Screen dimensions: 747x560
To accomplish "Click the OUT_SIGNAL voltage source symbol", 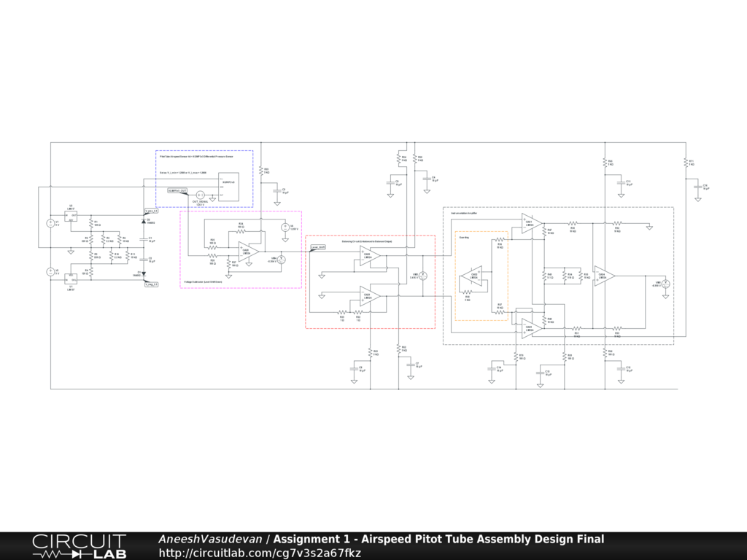I will pyautogui.click(x=200, y=195).
